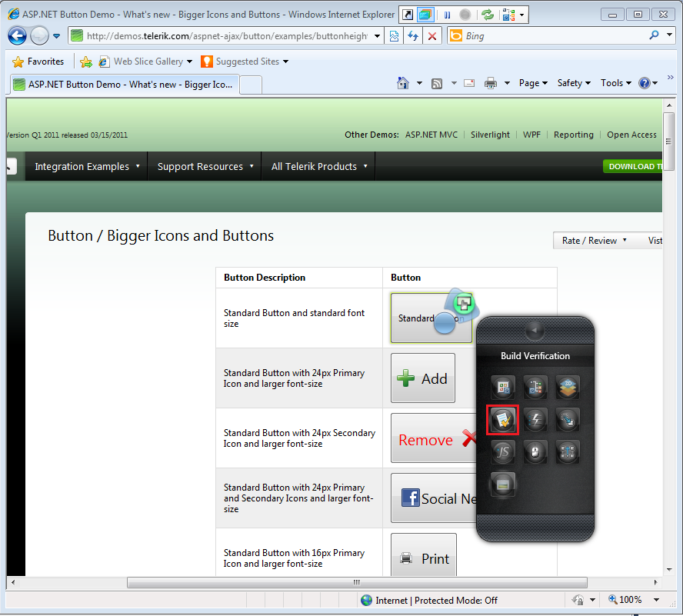
Task: Click the pause recording icon in recorder toolbar
Action: click(448, 15)
